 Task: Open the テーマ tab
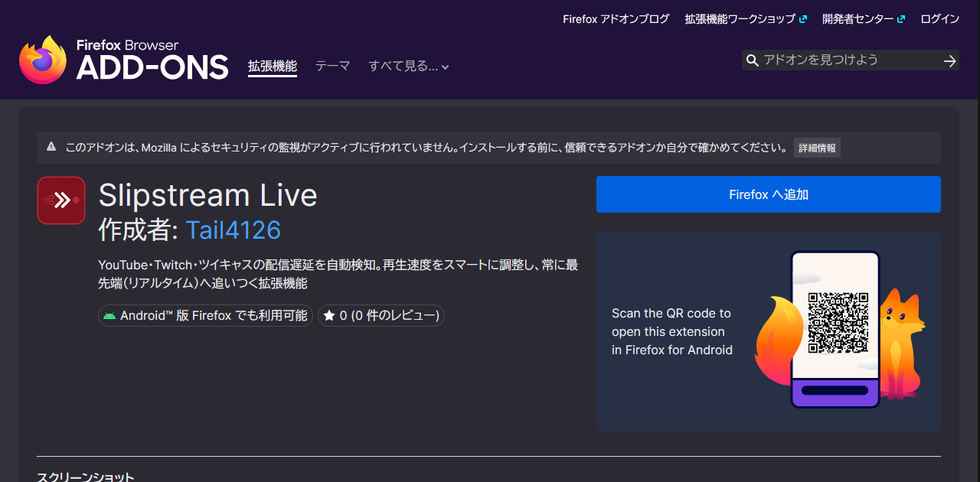click(x=333, y=67)
